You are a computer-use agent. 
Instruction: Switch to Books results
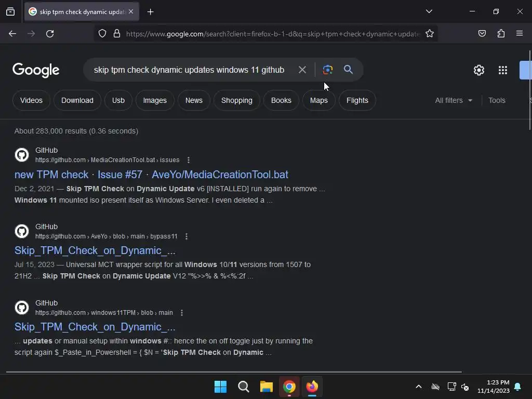[281, 100]
